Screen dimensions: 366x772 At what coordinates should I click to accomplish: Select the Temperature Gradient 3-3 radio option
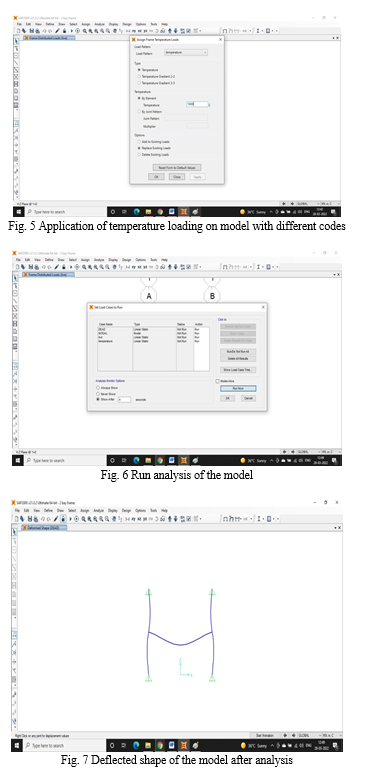tap(156, 83)
